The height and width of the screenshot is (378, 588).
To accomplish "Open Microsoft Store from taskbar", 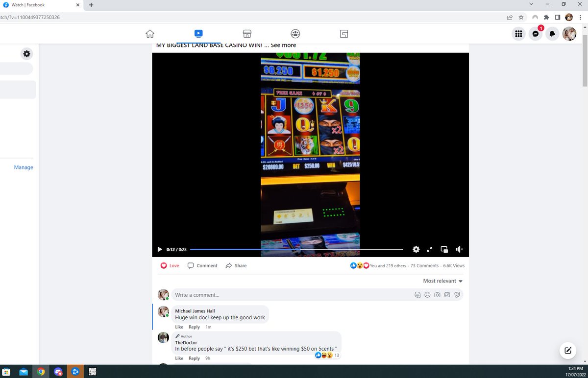I will tap(7, 372).
